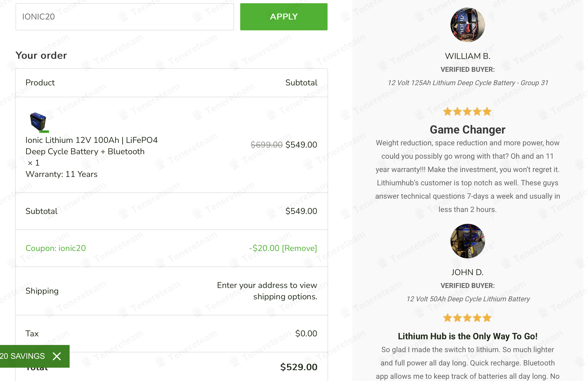Click the shipping address prompt text
Viewport: 588px width, 381px height.
pyautogui.click(x=267, y=291)
